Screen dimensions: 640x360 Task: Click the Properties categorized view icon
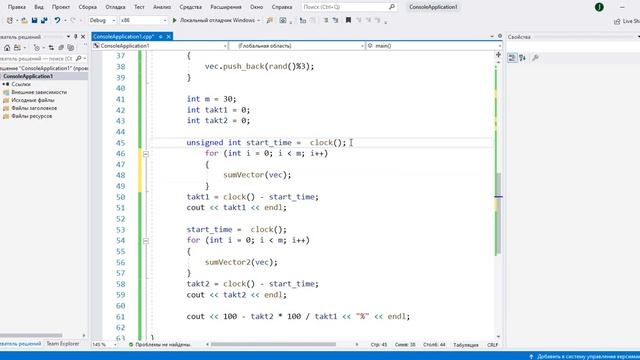(x=512, y=58)
